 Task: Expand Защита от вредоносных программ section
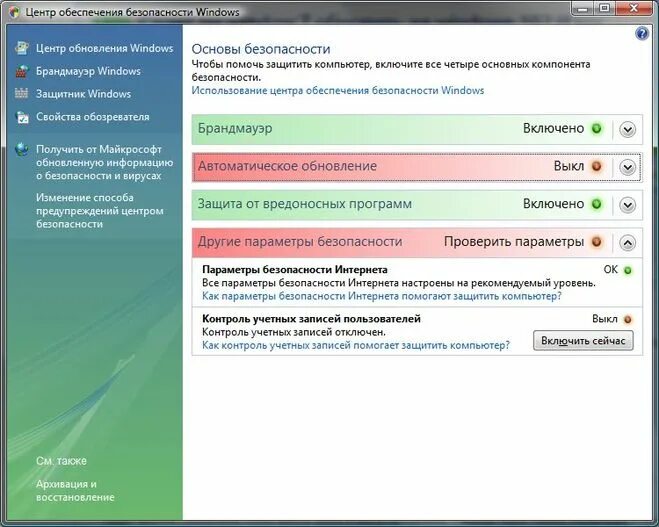(x=627, y=205)
